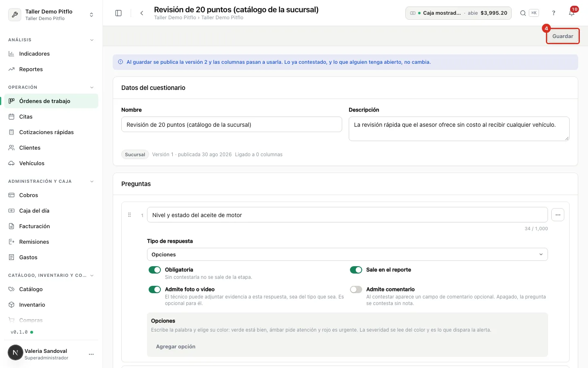588x368 pixels.
Task: Collapse the Análisis sidebar section
Action: [x=92, y=40]
